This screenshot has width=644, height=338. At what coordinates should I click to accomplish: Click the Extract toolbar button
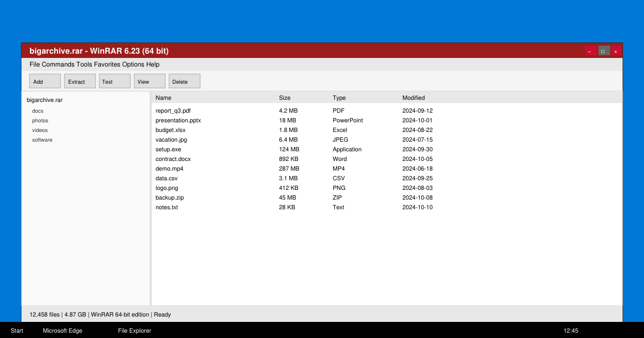coord(80,81)
